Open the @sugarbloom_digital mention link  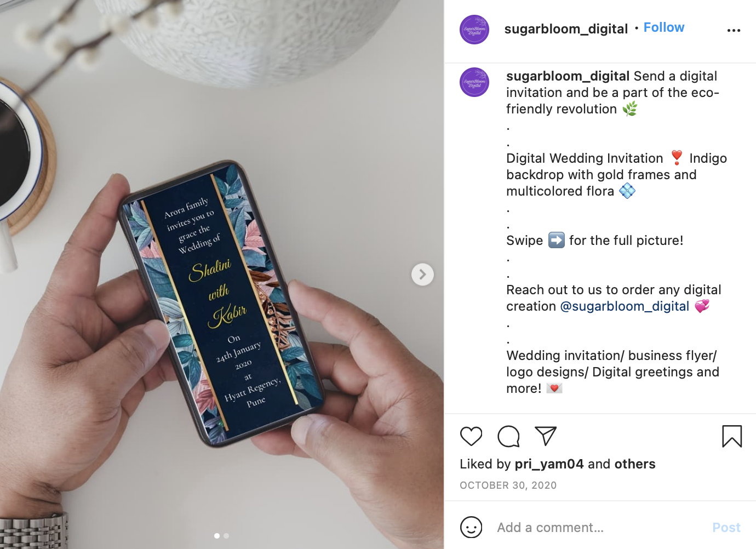pyautogui.click(x=625, y=306)
